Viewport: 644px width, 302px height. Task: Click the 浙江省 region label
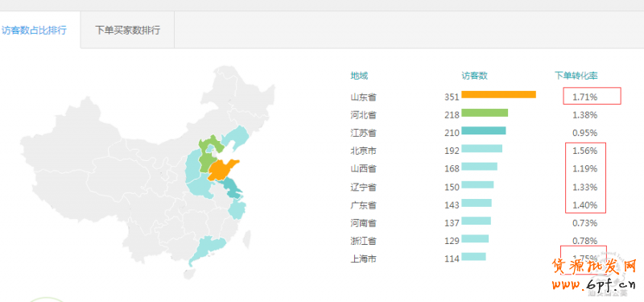click(363, 241)
